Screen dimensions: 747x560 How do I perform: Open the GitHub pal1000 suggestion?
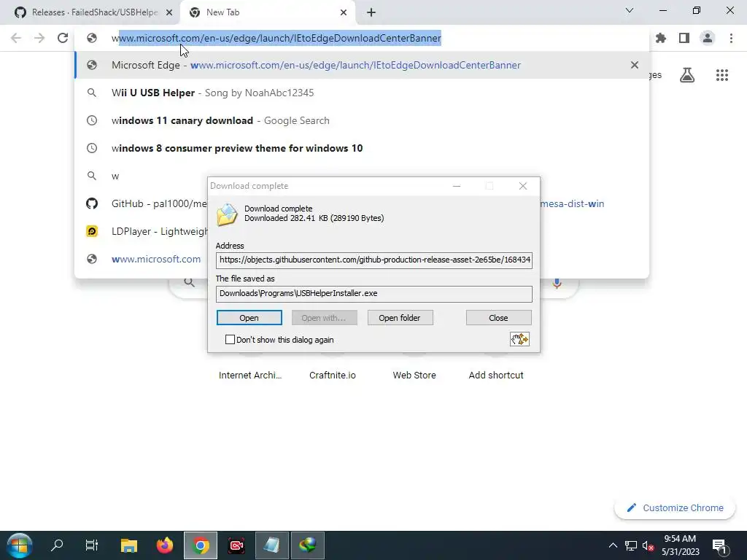pyautogui.click(x=141, y=204)
